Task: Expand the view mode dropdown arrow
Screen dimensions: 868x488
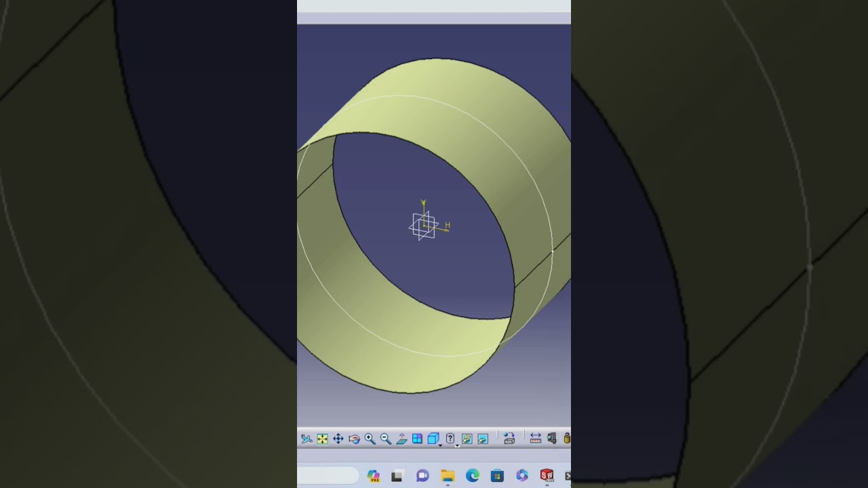Action: point(457,446)
